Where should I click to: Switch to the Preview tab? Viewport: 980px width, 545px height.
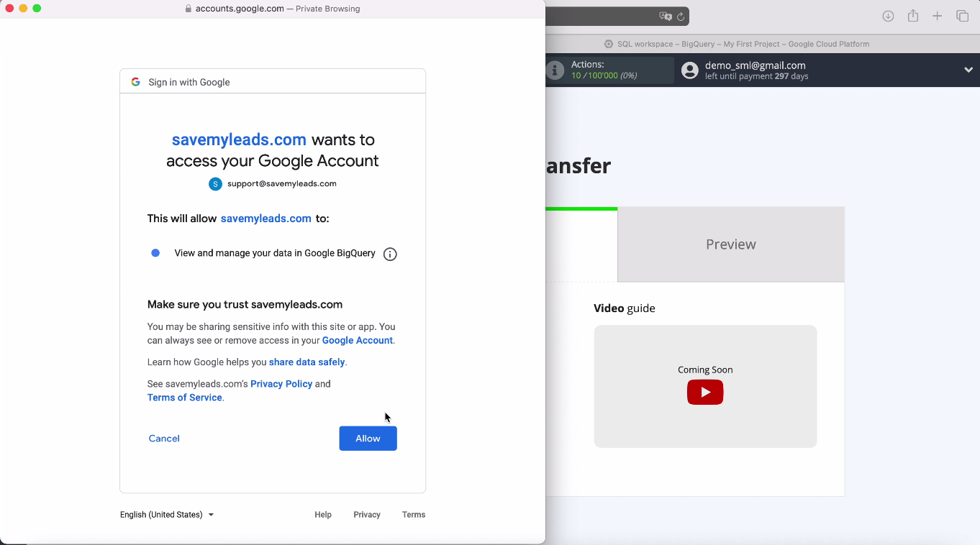point(731,244)
